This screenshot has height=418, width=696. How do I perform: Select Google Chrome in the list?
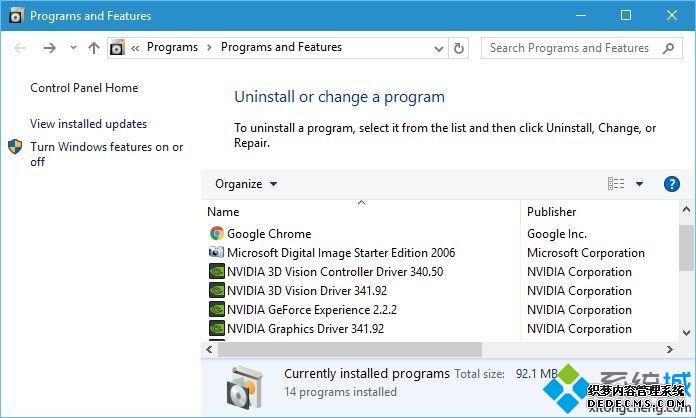269,233
